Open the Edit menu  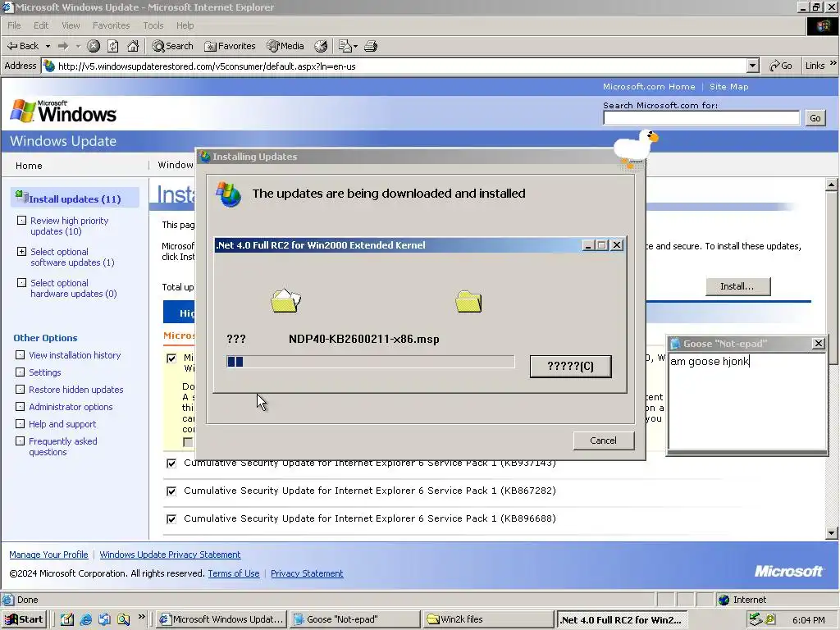tap(41, 25)
